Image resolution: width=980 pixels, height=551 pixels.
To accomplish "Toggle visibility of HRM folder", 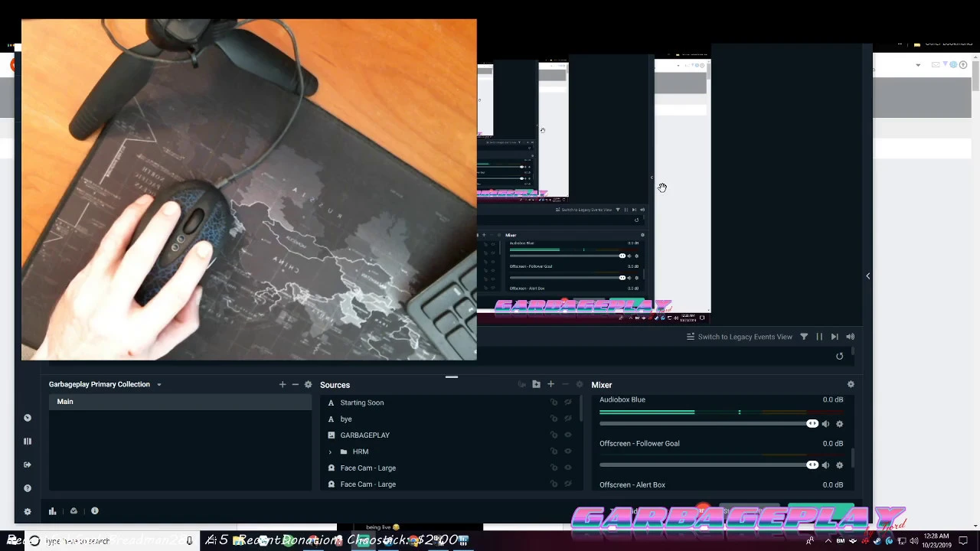I will pos(568,452).
